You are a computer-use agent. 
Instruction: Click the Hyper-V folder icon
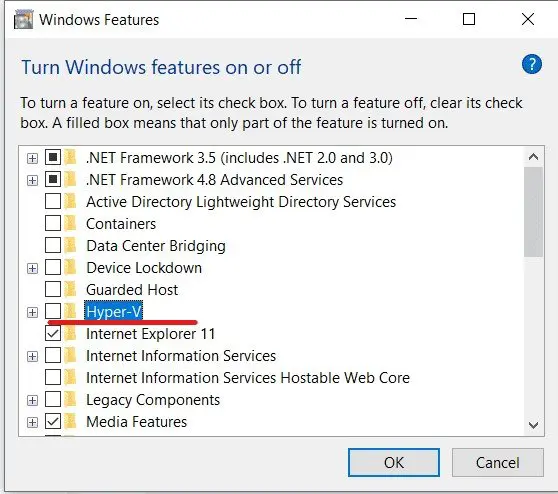[71, 312]
